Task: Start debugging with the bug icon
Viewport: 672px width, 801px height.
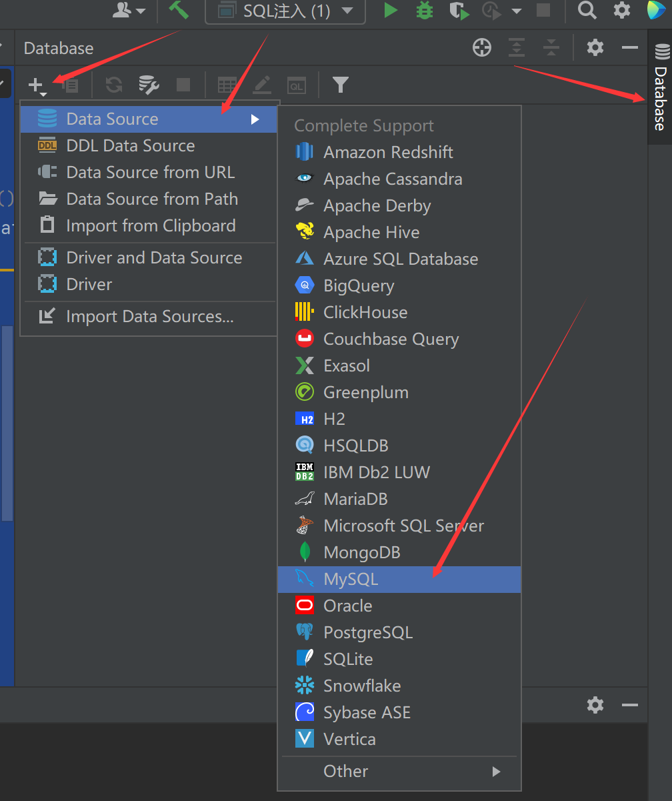Action: click(x=425, y=10)
